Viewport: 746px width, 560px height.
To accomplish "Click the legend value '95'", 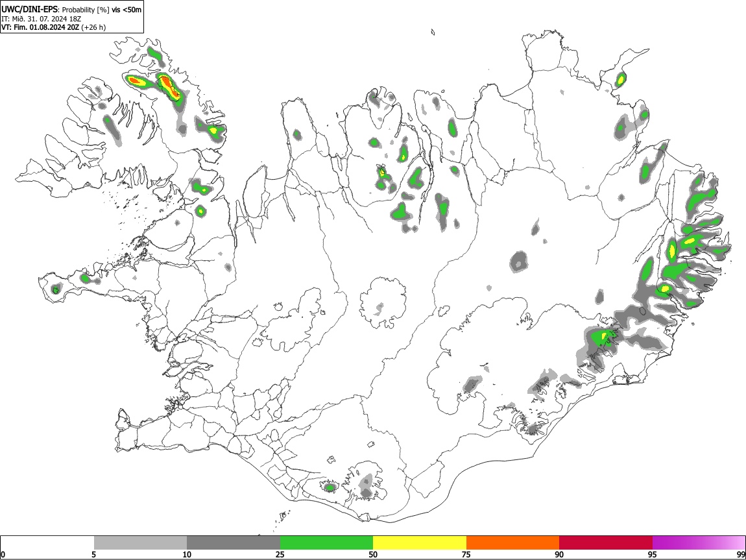I will pyautogui.click(x=653, y=554).
